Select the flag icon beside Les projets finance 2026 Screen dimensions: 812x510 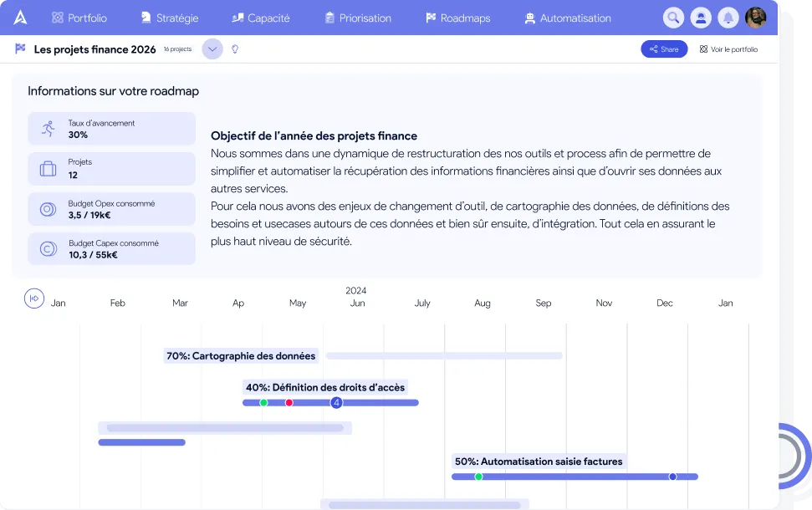20,49
